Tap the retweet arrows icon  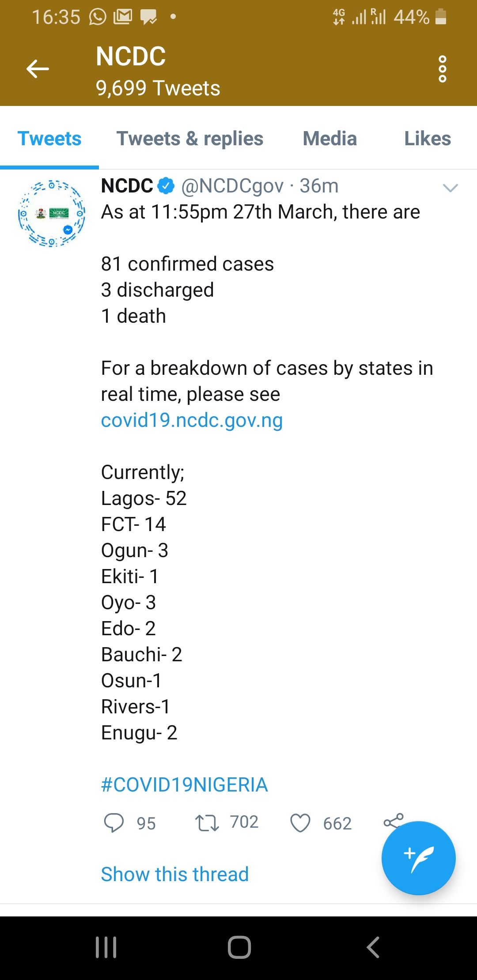(207, 823)
